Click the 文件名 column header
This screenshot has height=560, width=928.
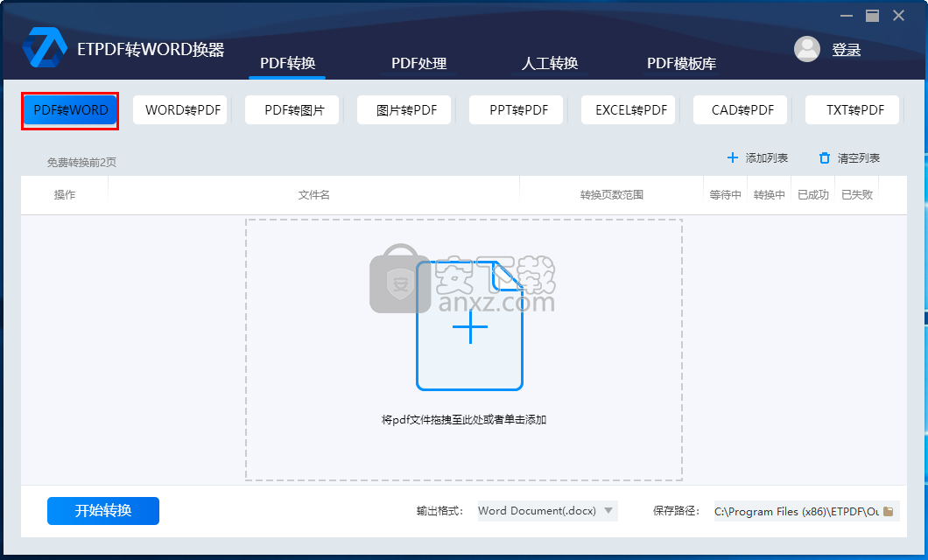(313, 195)
